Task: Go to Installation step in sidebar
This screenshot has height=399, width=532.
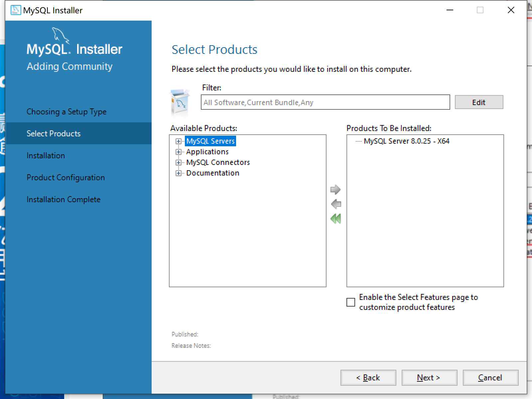Action: point(46,156)
